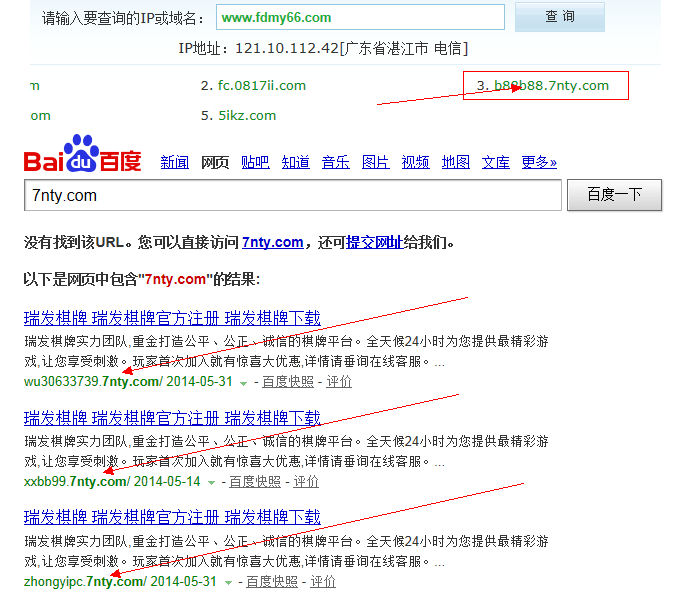The width and height of the screenshot is (688, 599).
Task: Open the 5ikz.com domain link
Action: tap(247, 115)
